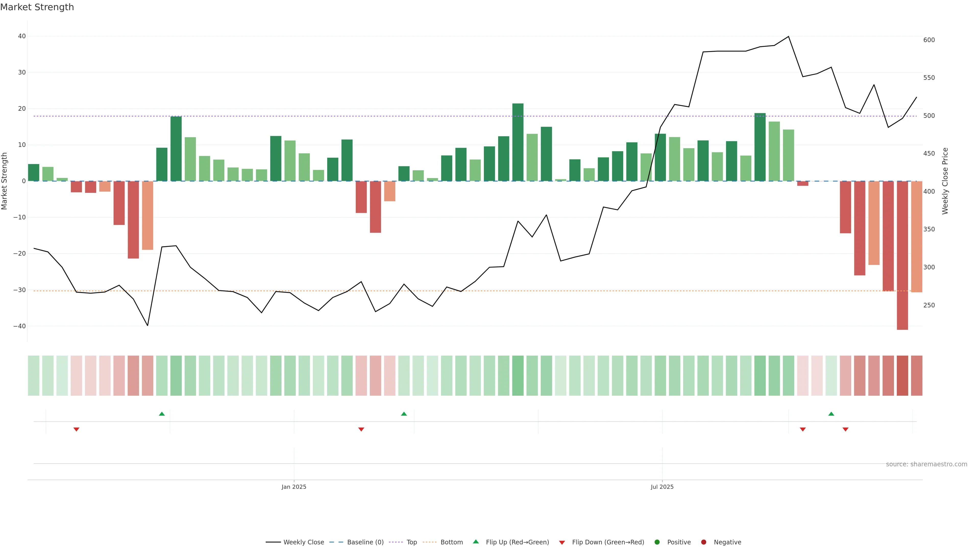
Task: Click the tallest green bar above 20
Action: click(518, 142)
